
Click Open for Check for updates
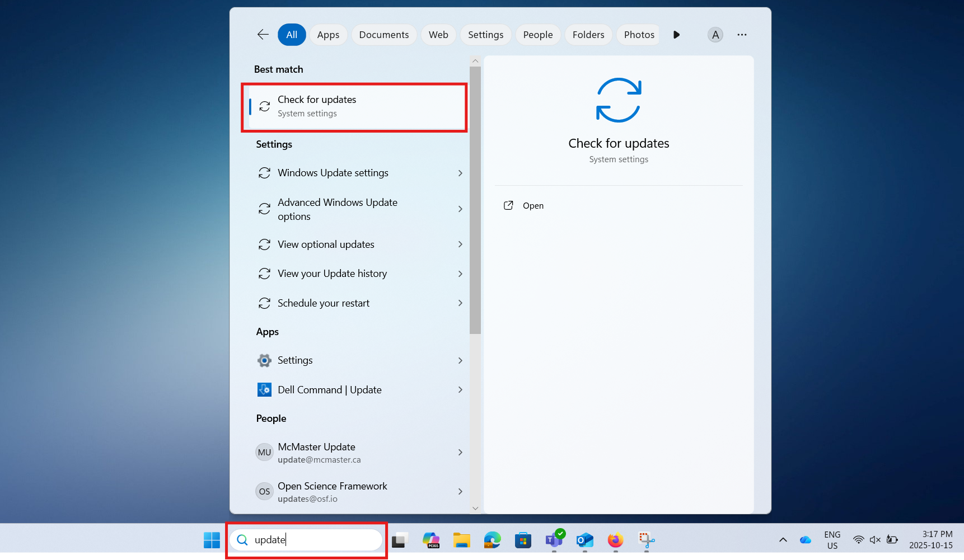[532, 206]
